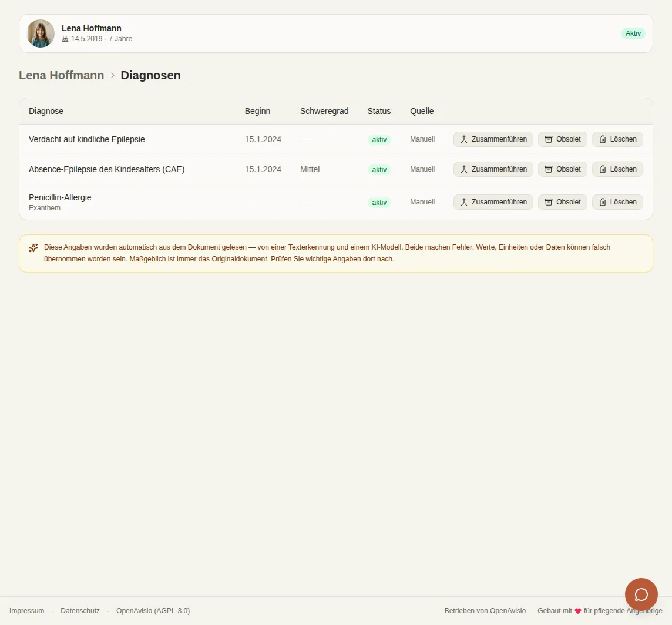Click the Verdacht auf kindliche Epilepsie diagnosis name
Viewport: 672px width, 625px height.
(86, 139)
